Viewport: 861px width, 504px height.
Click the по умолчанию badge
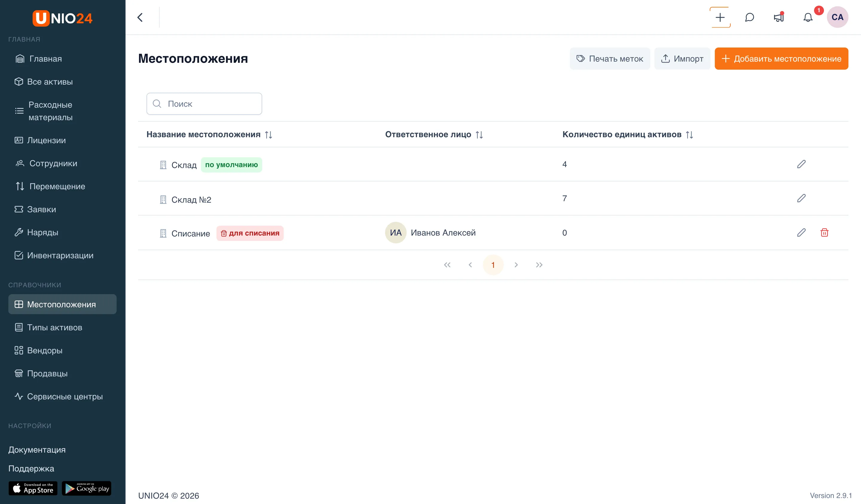[231, 165]
